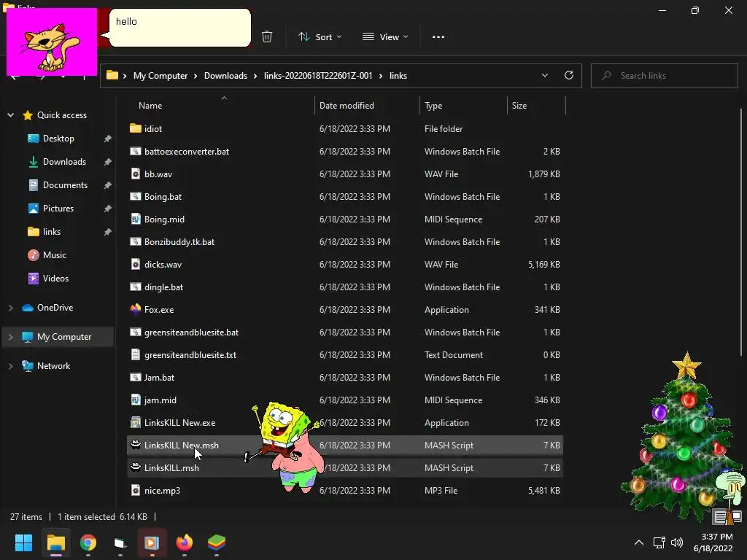
Task: Open pinned links folder in sidebar
Action: [52, 232]
